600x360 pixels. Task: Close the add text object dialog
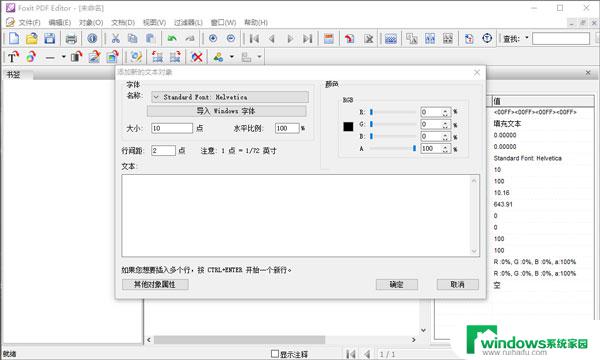pyautogui.click(x=477, y=72)
